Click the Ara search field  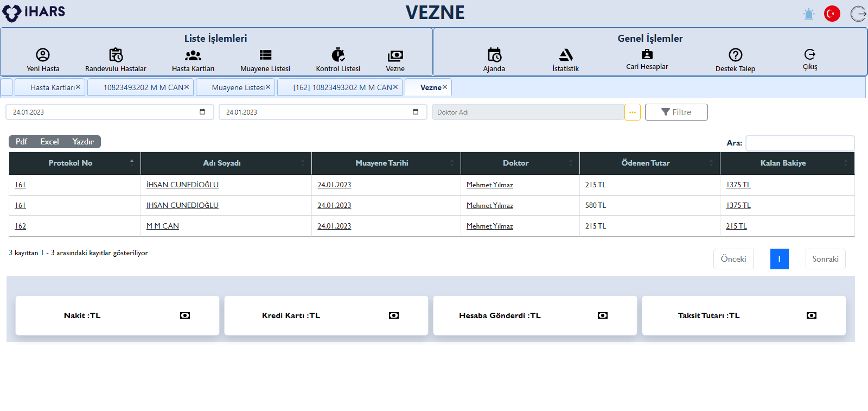pyautogui.click(x=800, y=143)
